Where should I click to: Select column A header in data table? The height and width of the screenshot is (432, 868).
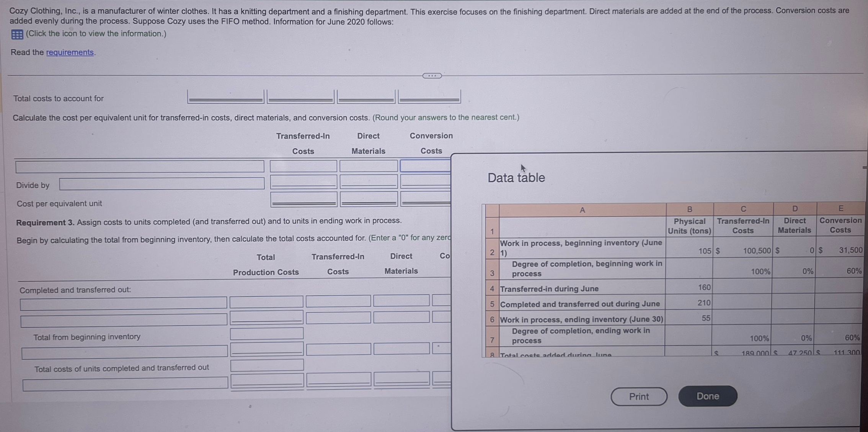pyautogui.click(x=582, y=210)
